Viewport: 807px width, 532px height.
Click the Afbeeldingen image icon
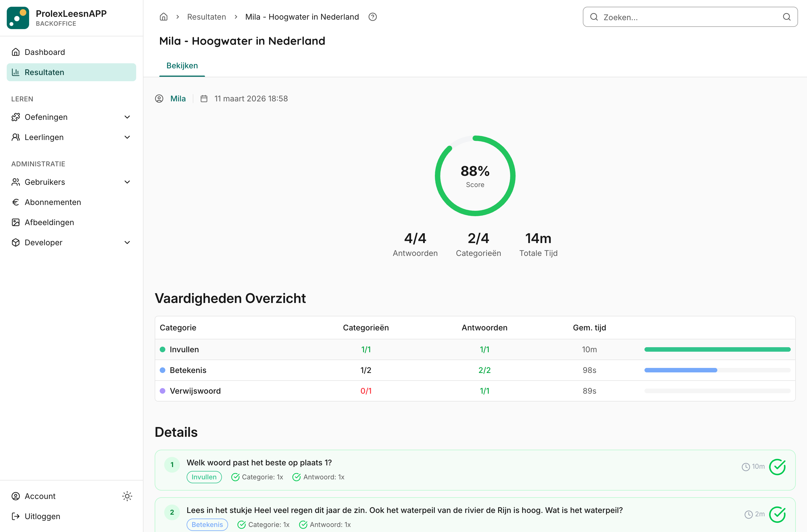point(16,222)
